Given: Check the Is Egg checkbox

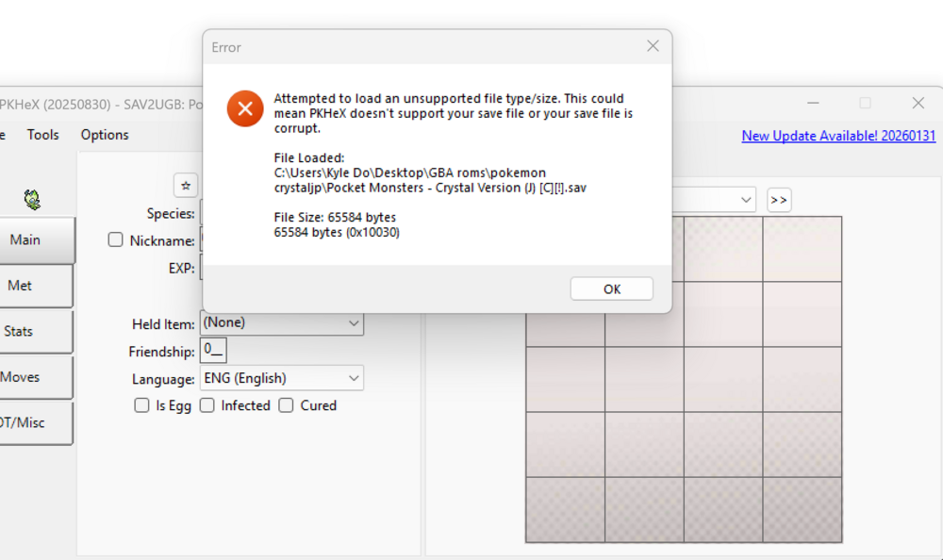Looking at the screenshot, I should coord(142,405).
